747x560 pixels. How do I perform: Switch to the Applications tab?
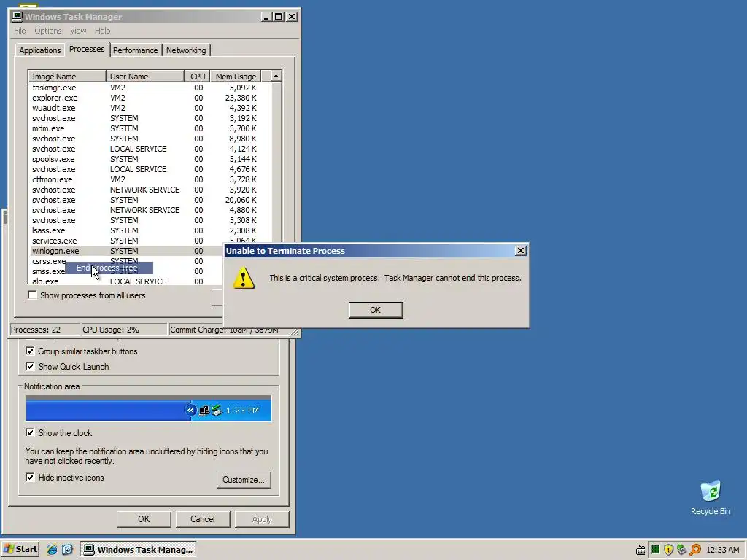[40, 50]
